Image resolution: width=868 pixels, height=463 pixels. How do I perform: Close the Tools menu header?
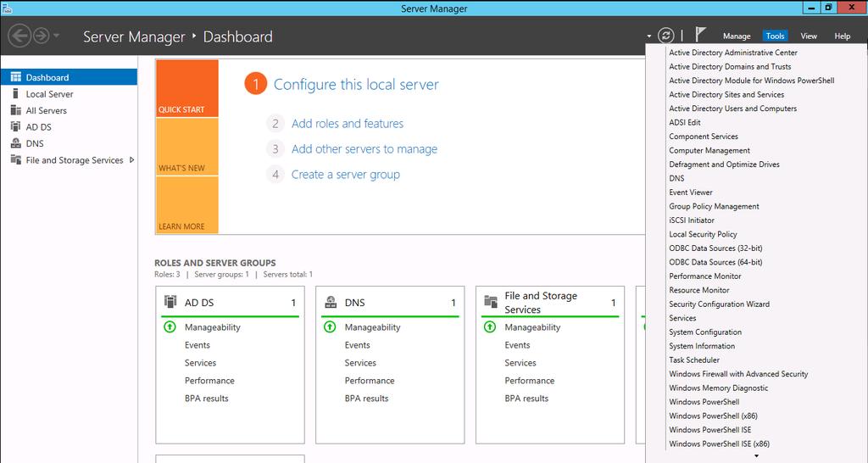(775, 36)
